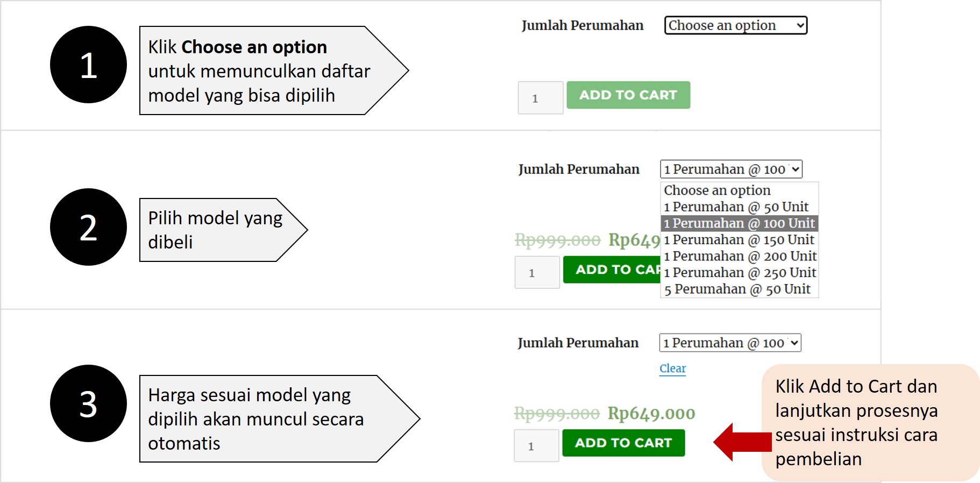Click quantity field in step 2
The width and height of the screenshot is (980, 483).
click(x=537, y=273)
